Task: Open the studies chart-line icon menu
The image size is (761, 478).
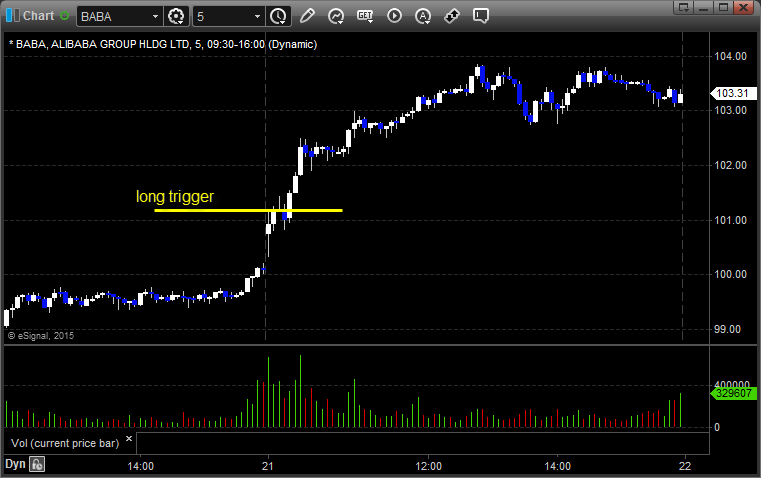Action: pos(336,16)
